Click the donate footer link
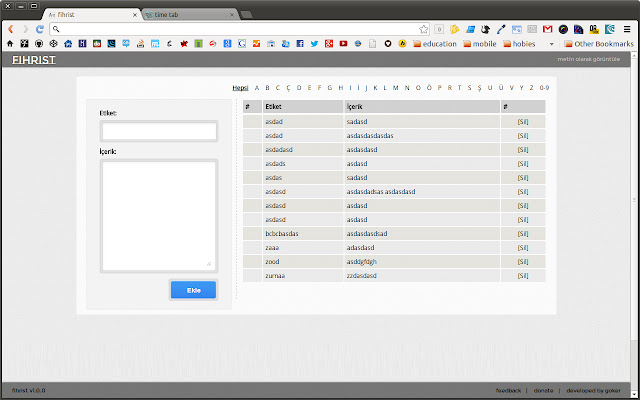 pyautogui.click(x=543, y=391)
